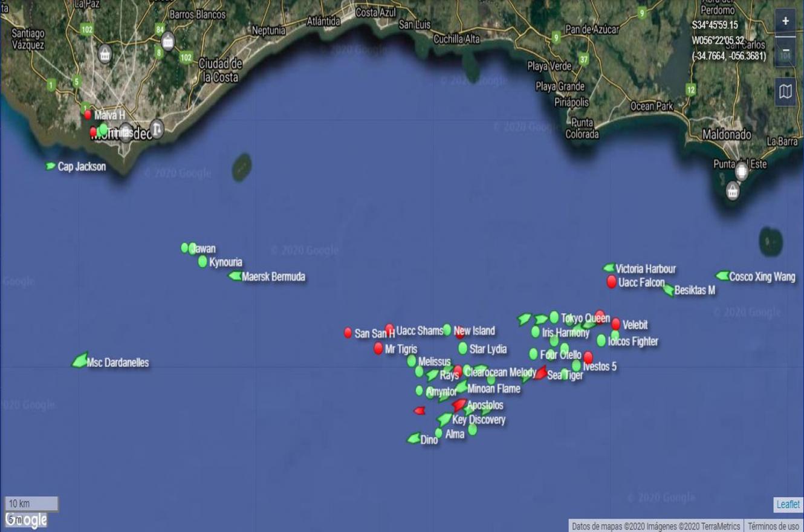804x532 pixels.
Task: Click the Uacc Shams label
Action: point(420,331)
